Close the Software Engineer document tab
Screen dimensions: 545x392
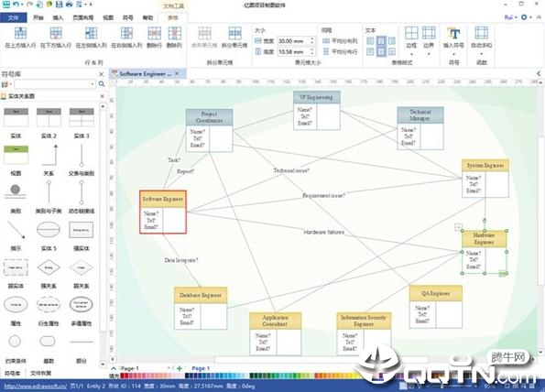(x=177, y=73)
